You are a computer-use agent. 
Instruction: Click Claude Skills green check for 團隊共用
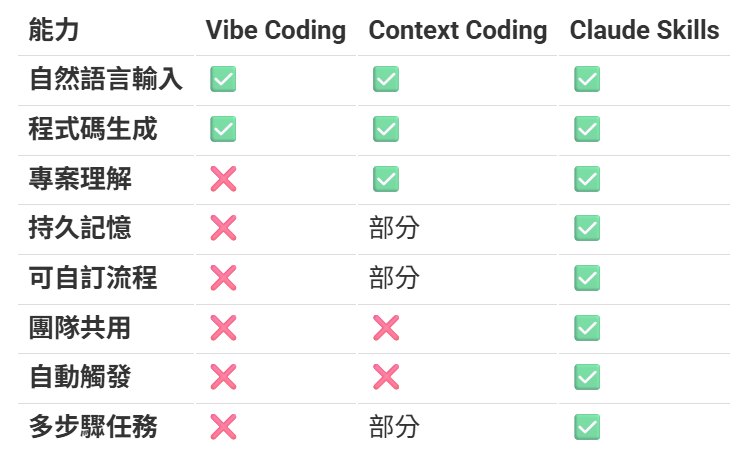(x=587, y=327)
